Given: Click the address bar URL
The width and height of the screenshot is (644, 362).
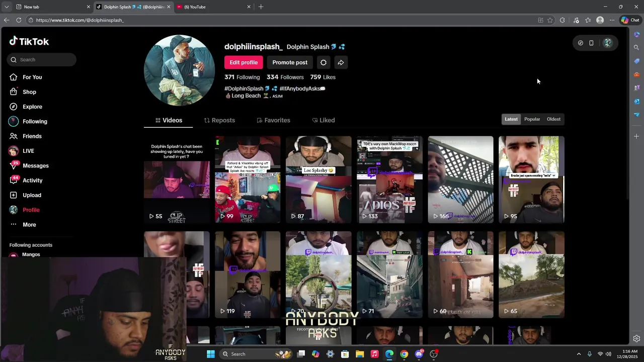Looking at the screenshot, I should [x=79, y=20].
